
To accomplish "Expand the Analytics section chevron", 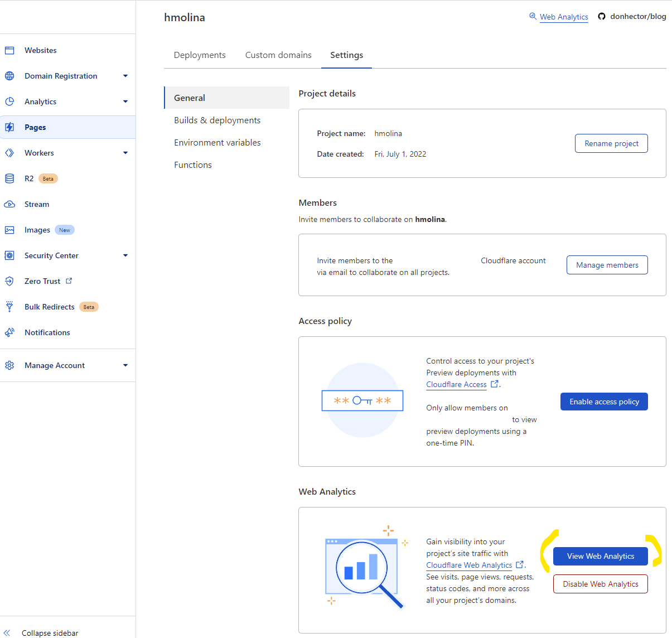I will pos(125,101).
